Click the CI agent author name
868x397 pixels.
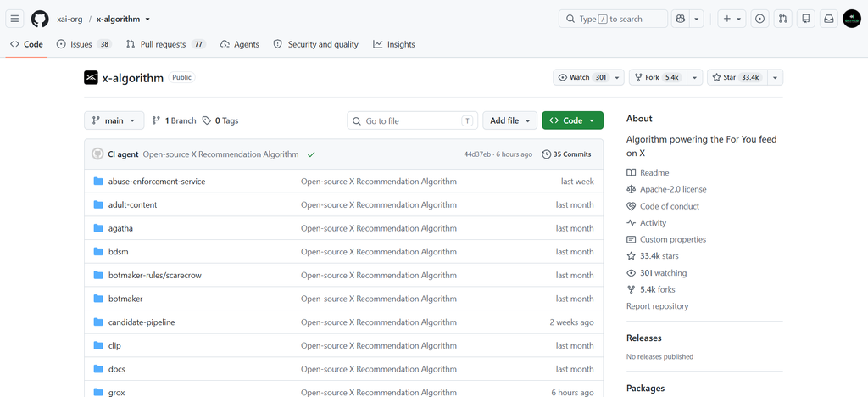(x=123, y=154)
